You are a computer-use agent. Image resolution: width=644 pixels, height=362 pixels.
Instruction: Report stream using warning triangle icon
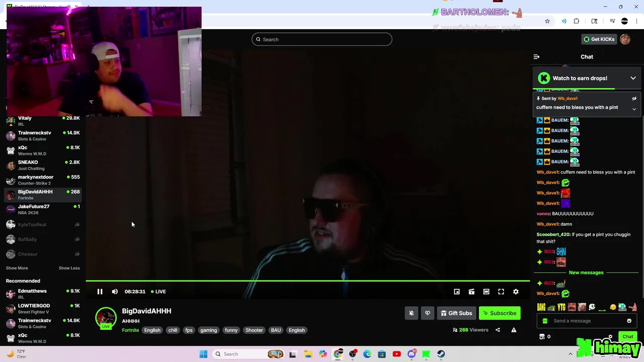coord(514,330)
